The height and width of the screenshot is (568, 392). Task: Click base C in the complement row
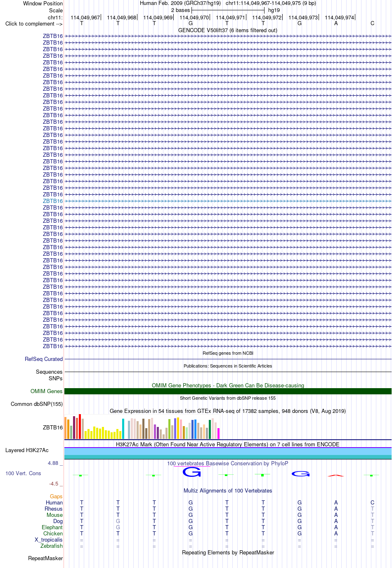tap(372, 24)
